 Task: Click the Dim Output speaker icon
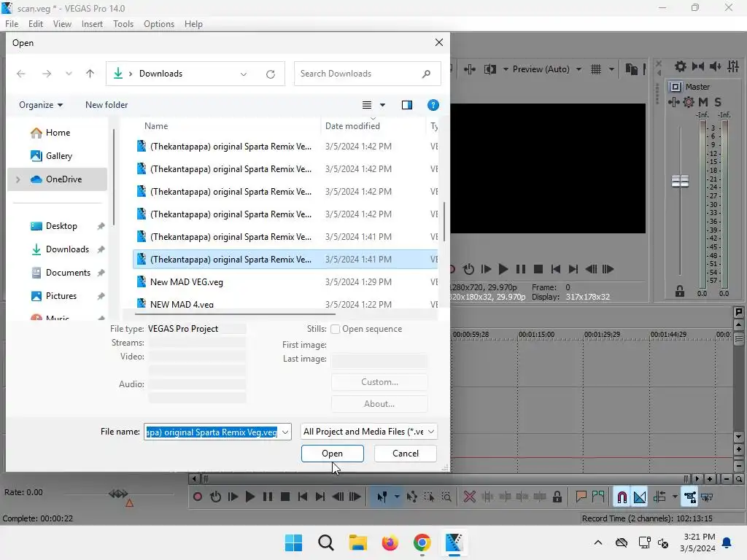pyautogui.click(x=716, y=66)
